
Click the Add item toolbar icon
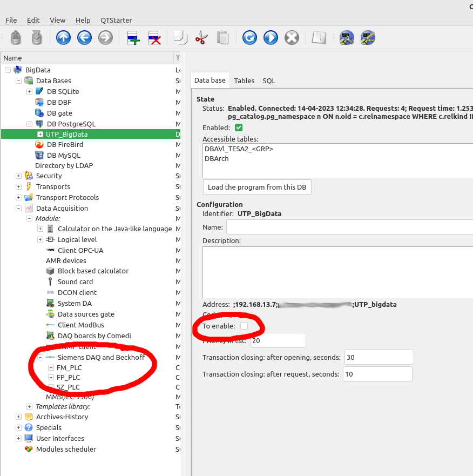click(x=133, y=38)
